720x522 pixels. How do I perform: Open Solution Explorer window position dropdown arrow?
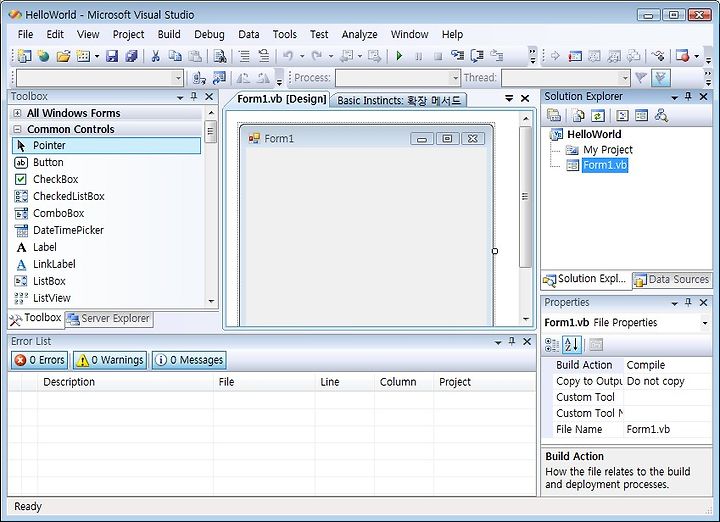(x=674, y=97)
